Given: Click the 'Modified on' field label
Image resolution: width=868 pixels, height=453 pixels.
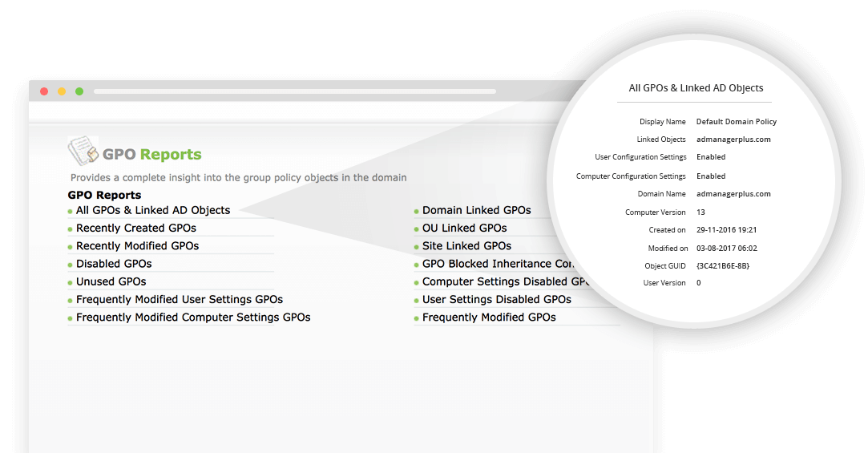Looking at the screenshot, I should [668, 248].
